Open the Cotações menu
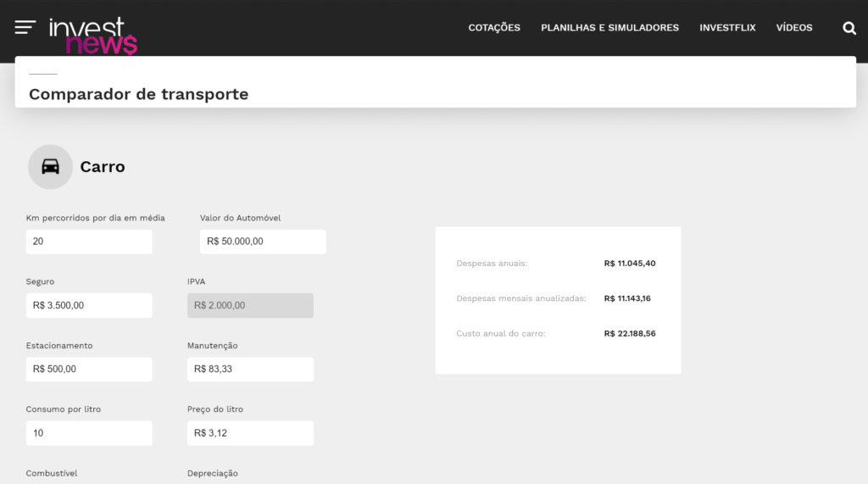 (x=494, y=28)
